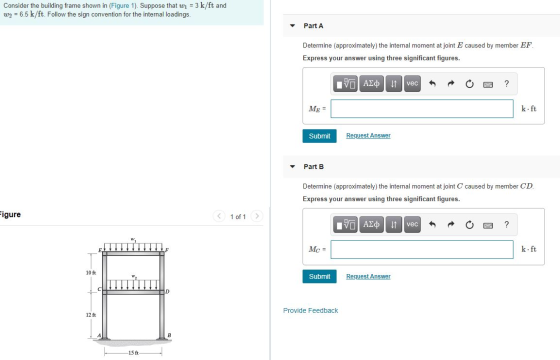Screen dimensions: 560x360
Task: Reset Part A answer with refresh icon
Action: (x=469, y=84)
